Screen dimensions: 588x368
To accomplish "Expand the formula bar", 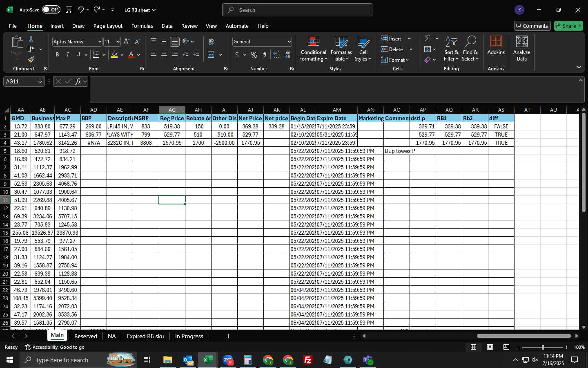I will (581, 81).
